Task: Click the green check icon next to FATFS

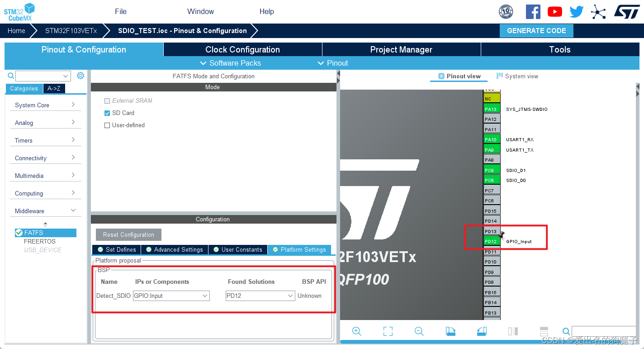Action: click(x=19, y=233)
